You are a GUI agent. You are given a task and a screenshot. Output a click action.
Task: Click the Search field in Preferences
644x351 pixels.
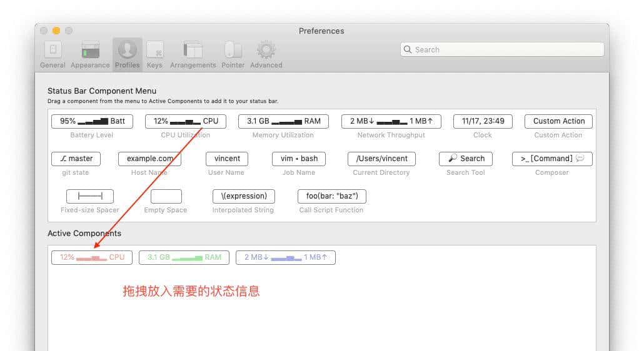(x=502, y=49)
